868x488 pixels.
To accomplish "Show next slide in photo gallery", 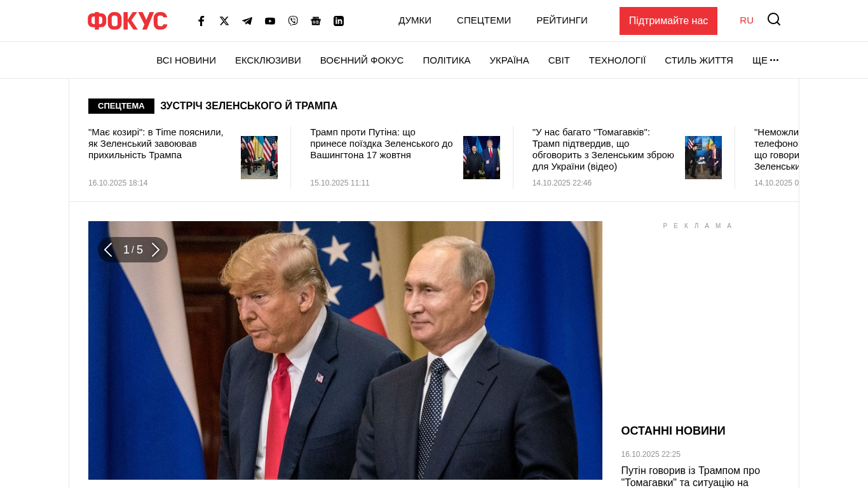I will tap(156, 250).
